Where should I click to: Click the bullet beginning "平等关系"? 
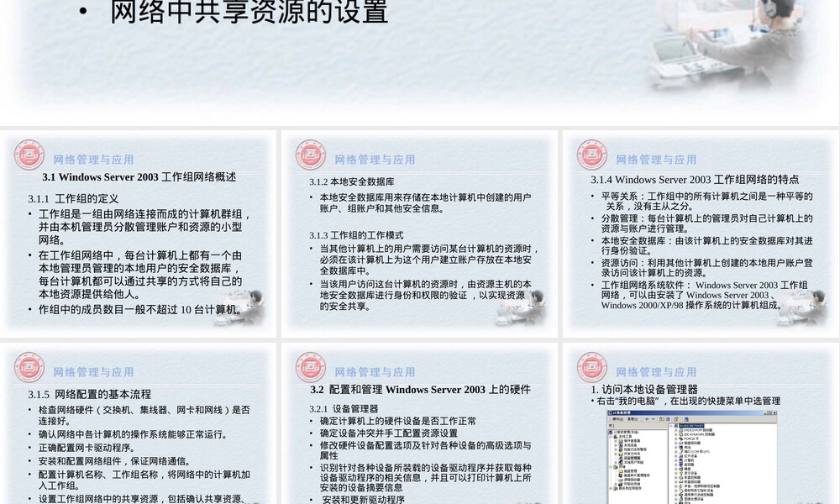[x=706, y=202]
